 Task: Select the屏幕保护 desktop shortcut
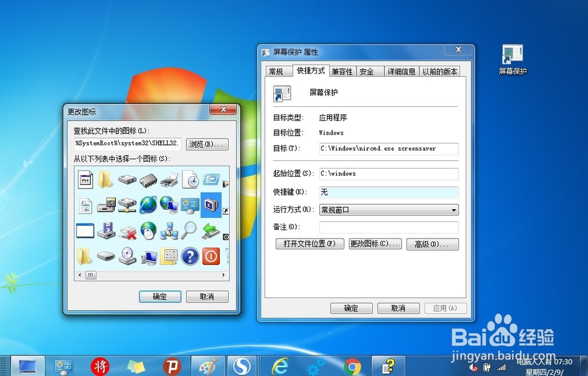click(513, 60)
